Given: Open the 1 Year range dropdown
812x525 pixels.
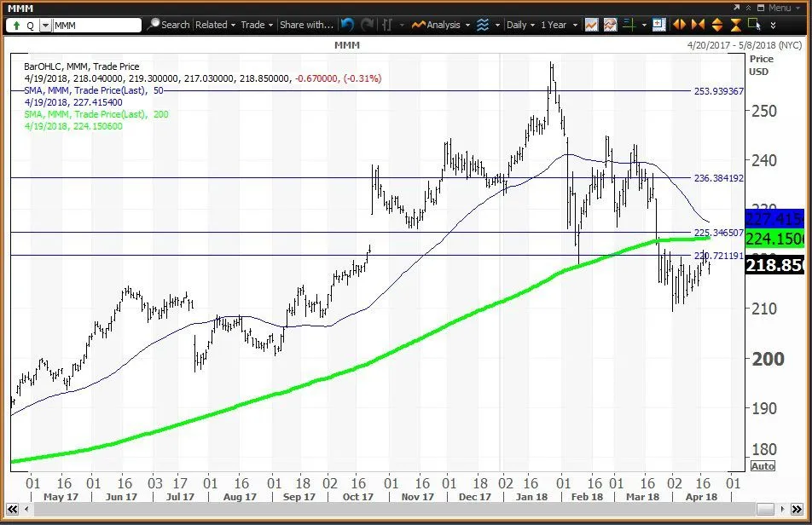Looking at the screenshot, I should (559, 25).
